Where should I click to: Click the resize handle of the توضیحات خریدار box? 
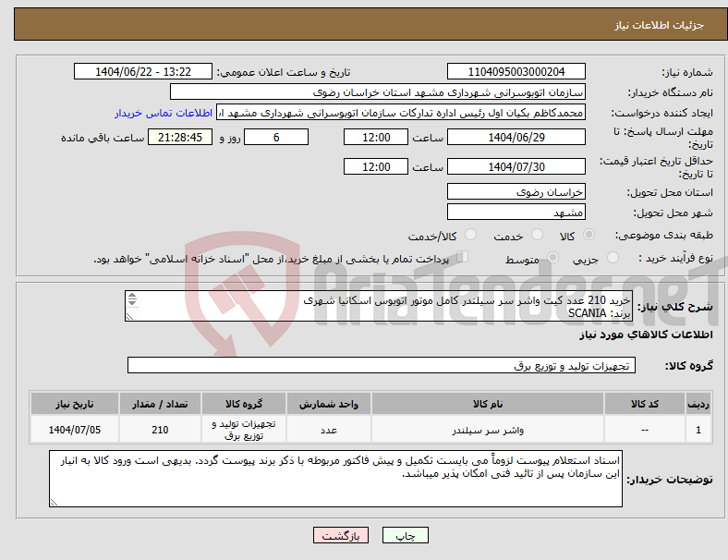[54, 503]
